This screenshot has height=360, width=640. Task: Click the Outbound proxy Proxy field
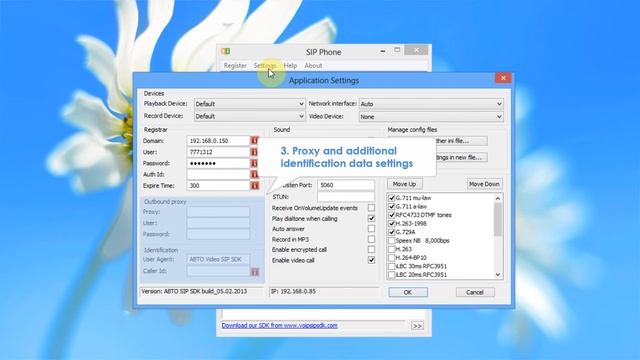pyautogui.click(x=218, y=212)
